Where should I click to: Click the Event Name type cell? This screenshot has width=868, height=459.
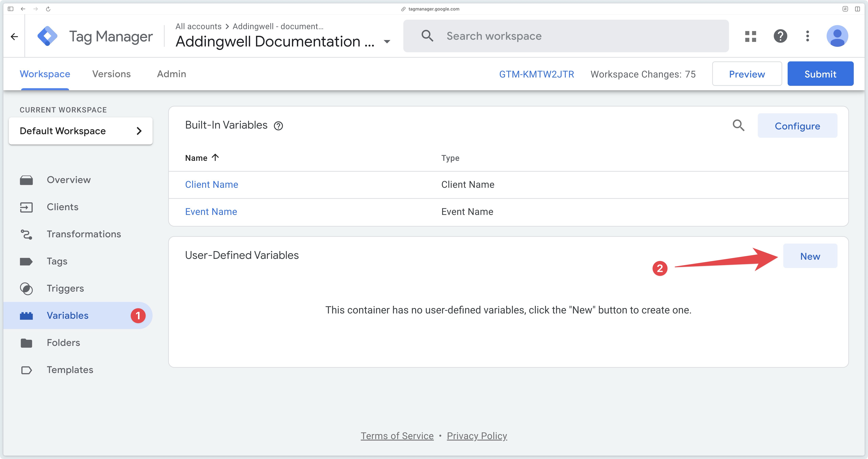(467, 212)
